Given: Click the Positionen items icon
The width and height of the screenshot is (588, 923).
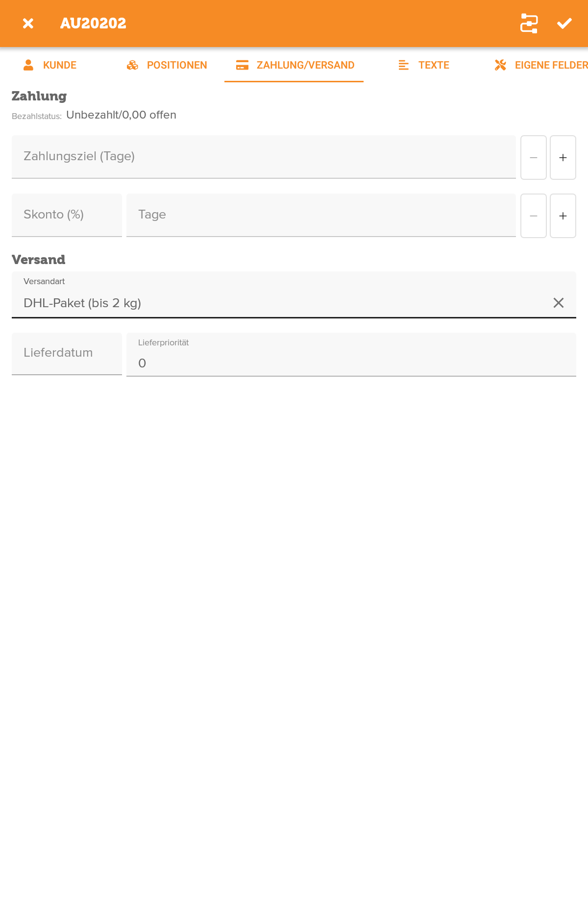Looking at the screenshot, I should [132, 65].
